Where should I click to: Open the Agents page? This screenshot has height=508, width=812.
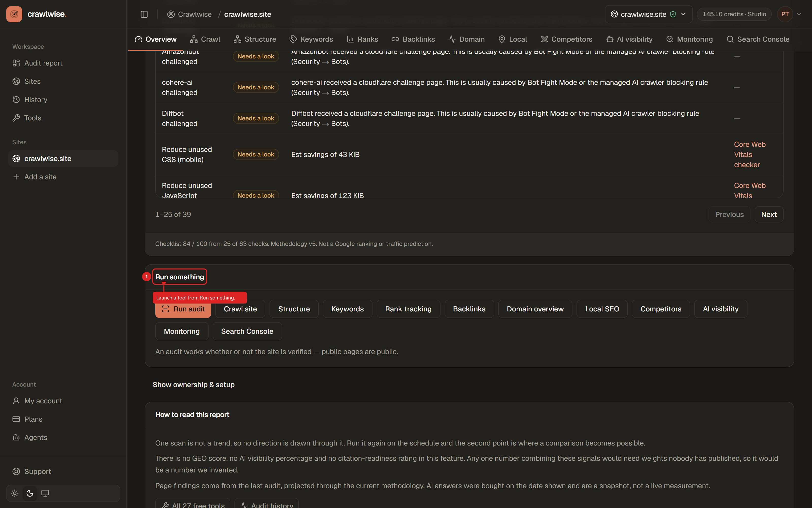[63, 437]
